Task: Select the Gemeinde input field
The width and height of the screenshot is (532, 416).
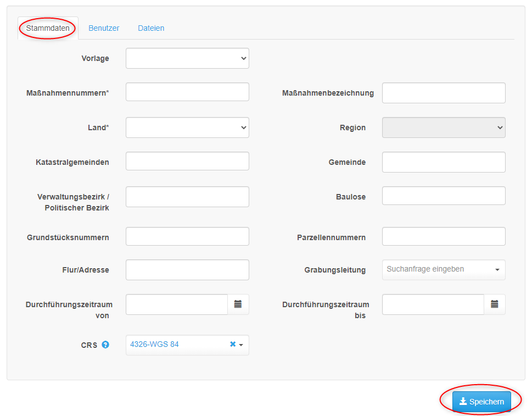Action: pyautogui.click(x=444, y=162)
